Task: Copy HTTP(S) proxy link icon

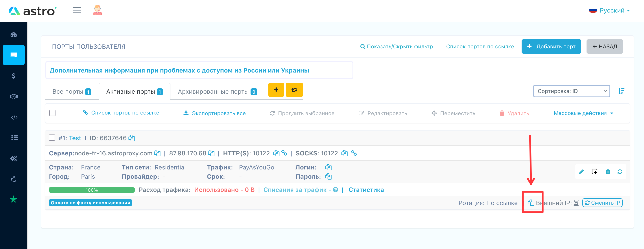Action: [284, 153]
